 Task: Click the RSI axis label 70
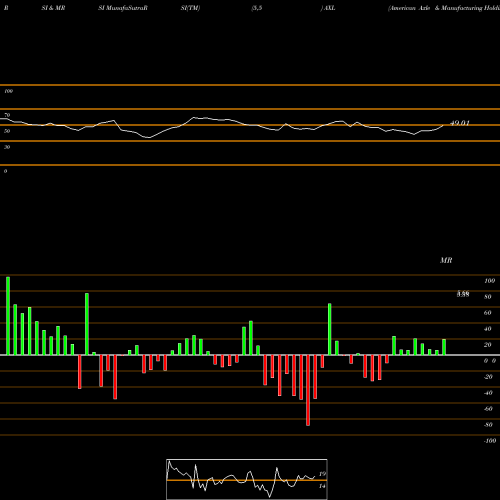tap(7, 115)
